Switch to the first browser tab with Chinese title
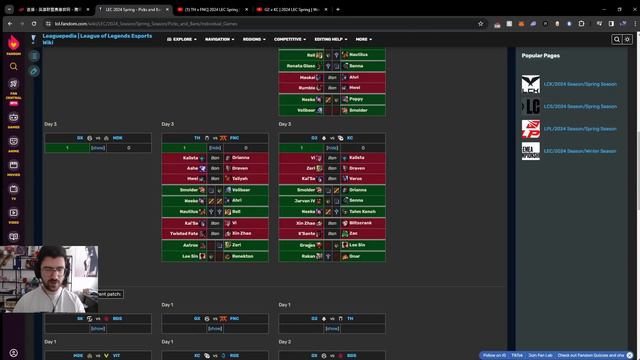The height and width of the screenshot is (360, 640). pyautogui.click(x=53, y=9)
